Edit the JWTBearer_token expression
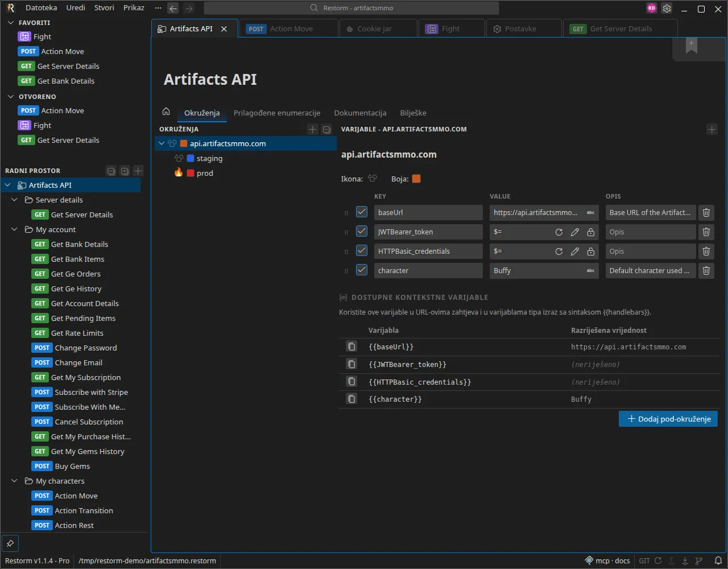 click(575, 232)
